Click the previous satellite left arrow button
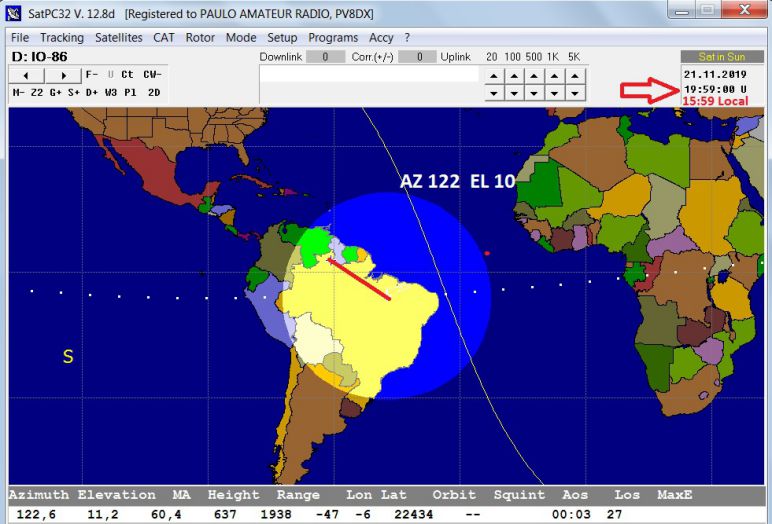 point(27,75)
